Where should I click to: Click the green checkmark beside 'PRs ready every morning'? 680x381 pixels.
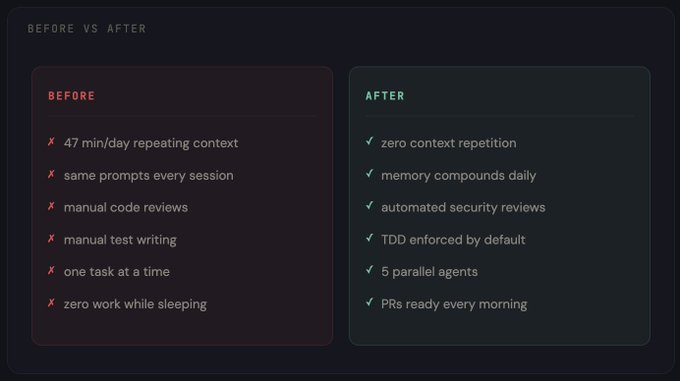(x=369, y=302)
